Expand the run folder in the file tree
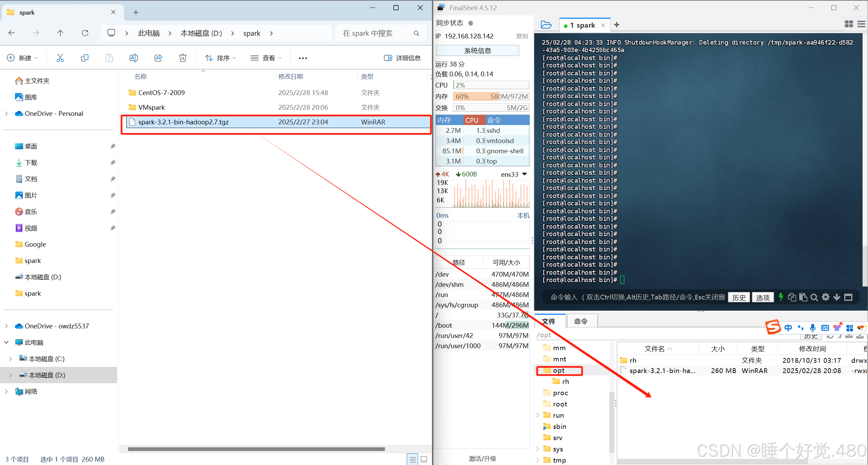868x465 pixels. click(x=537, y=415)
